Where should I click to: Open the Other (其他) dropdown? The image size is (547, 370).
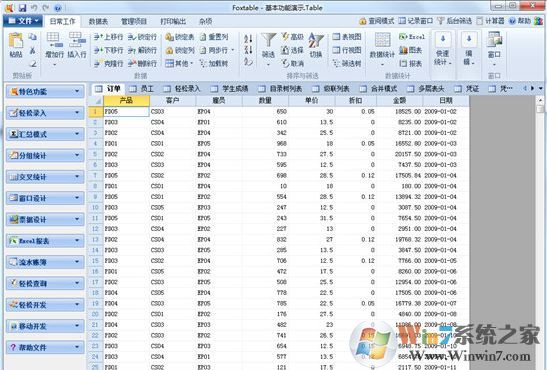tap(179, 63)
